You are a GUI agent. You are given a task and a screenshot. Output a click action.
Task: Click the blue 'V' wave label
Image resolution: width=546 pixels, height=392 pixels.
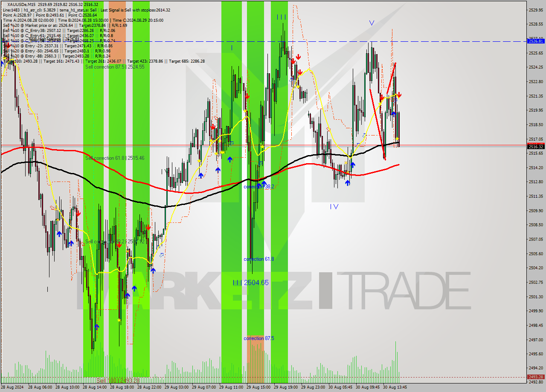[372, 23]
